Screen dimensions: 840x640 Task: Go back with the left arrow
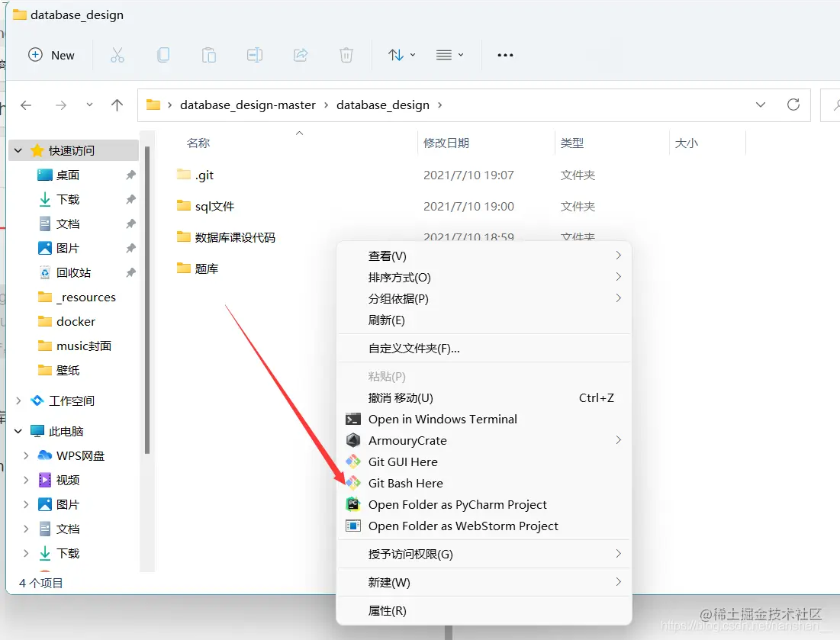(x=26, y=105)
